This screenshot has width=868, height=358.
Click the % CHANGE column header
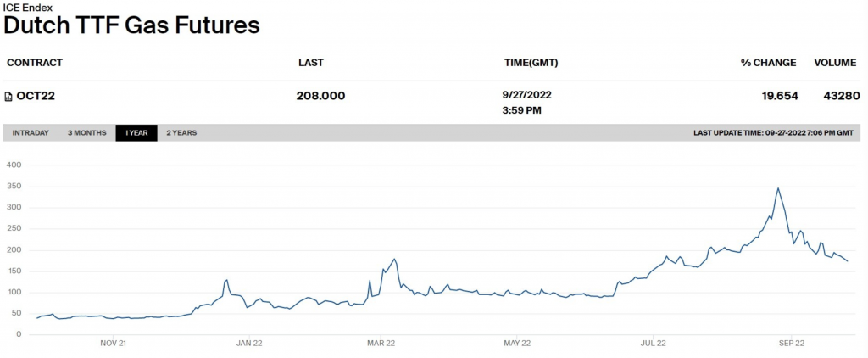(x=768, y=63)
